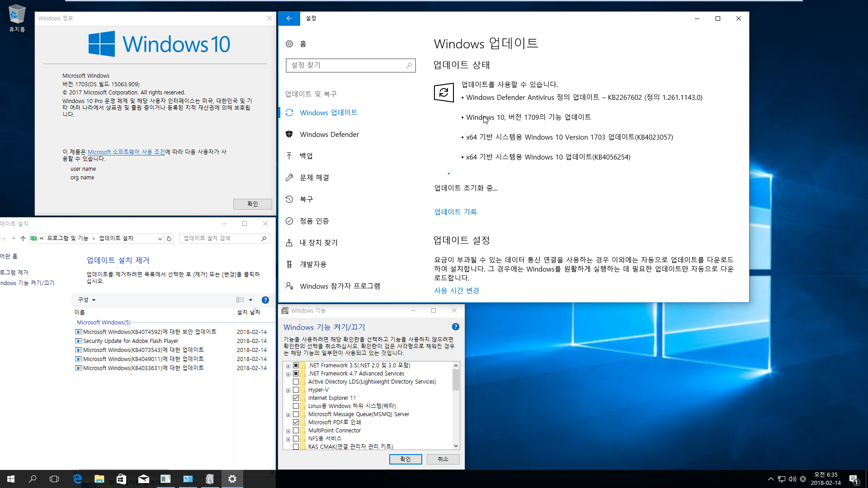Open Task View on the taskbar
This screenshot has width=868, height=488.
pos(54,479)
